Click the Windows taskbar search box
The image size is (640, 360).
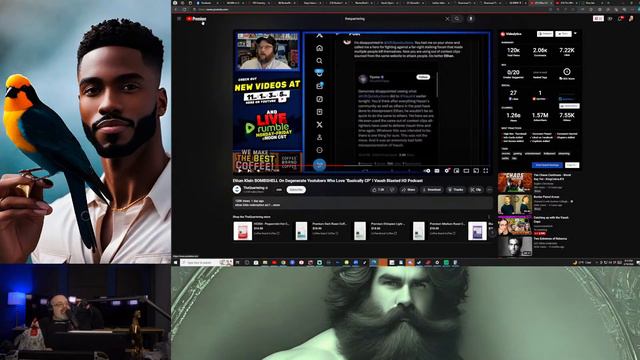[207, 262]
